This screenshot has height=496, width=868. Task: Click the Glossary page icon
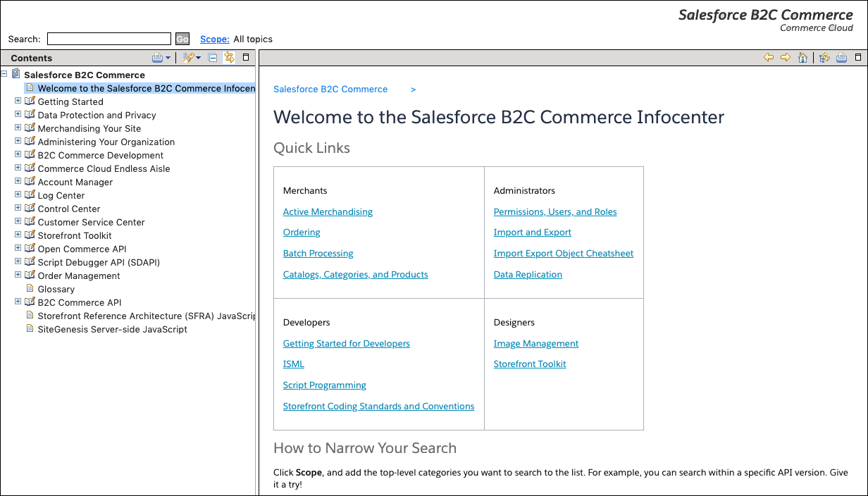(x=30, y=289)
